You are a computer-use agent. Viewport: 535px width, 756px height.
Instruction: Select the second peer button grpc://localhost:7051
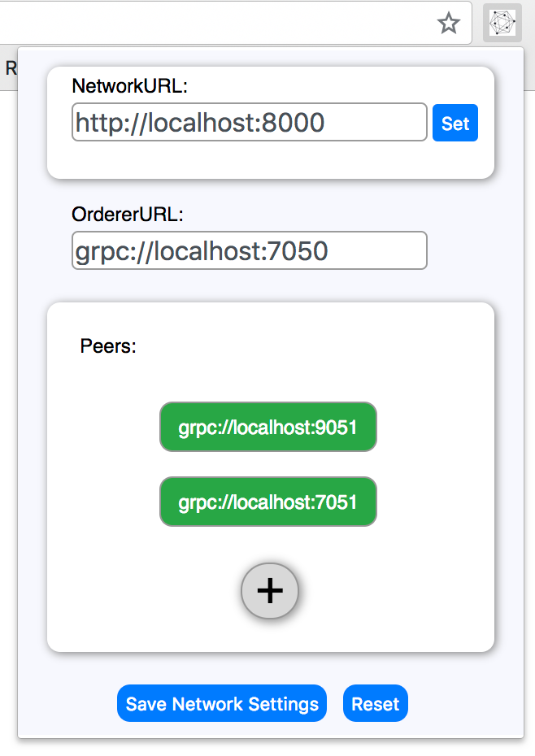268,502
